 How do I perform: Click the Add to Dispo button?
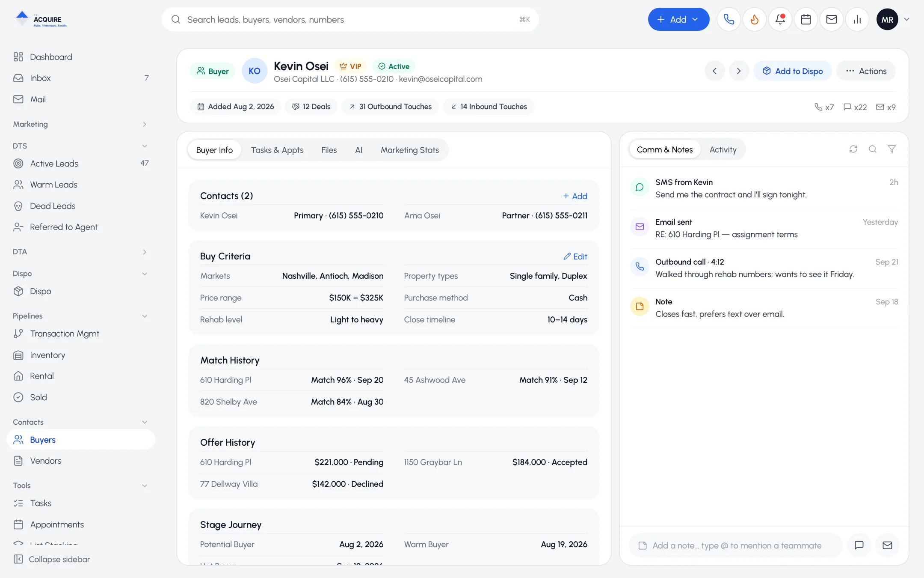(793, 71)
